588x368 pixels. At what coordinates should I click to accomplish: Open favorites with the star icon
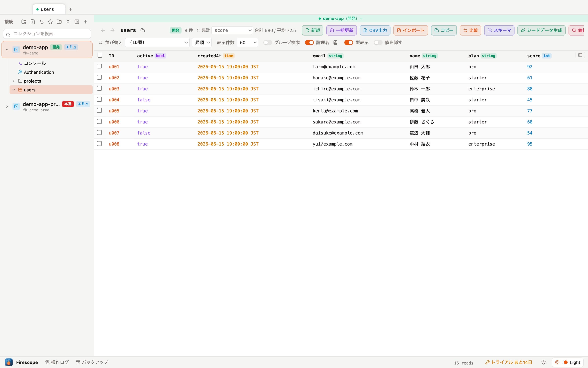pyautogui.click(x=50, y=22)
